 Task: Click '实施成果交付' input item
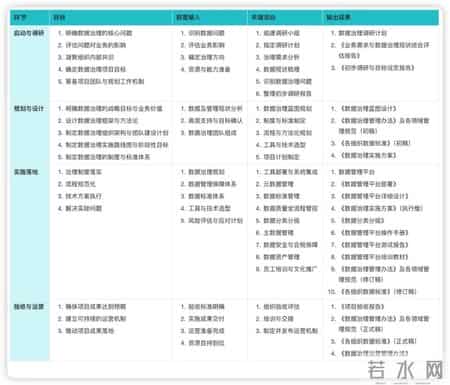point(206,319)
